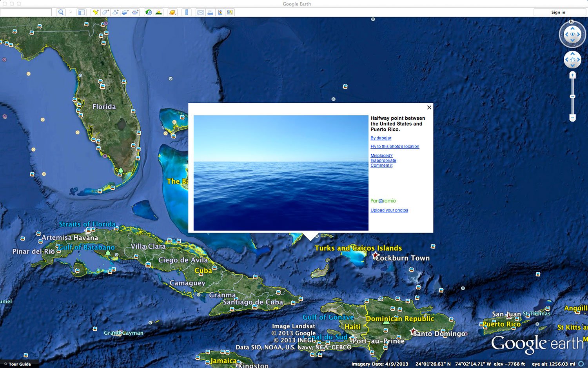Click the eye icon in look joystick
The image size is (588, 368).
coord(573,35)
